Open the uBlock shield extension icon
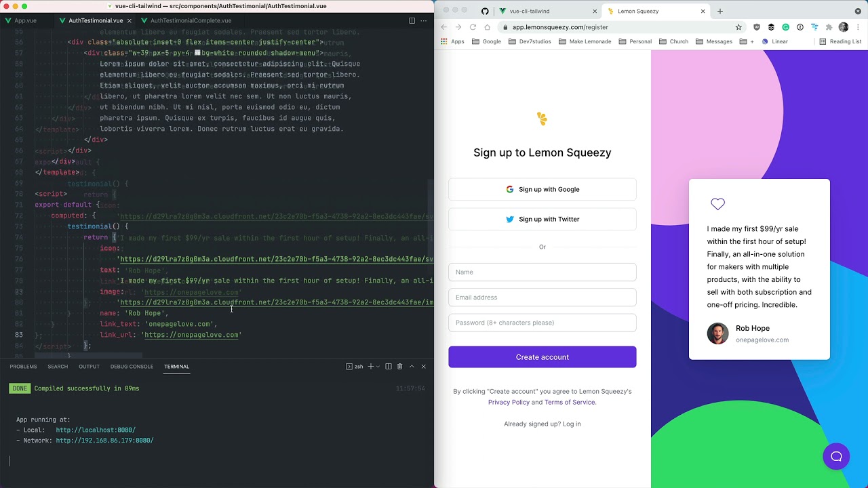 click(x=757, y=27)
